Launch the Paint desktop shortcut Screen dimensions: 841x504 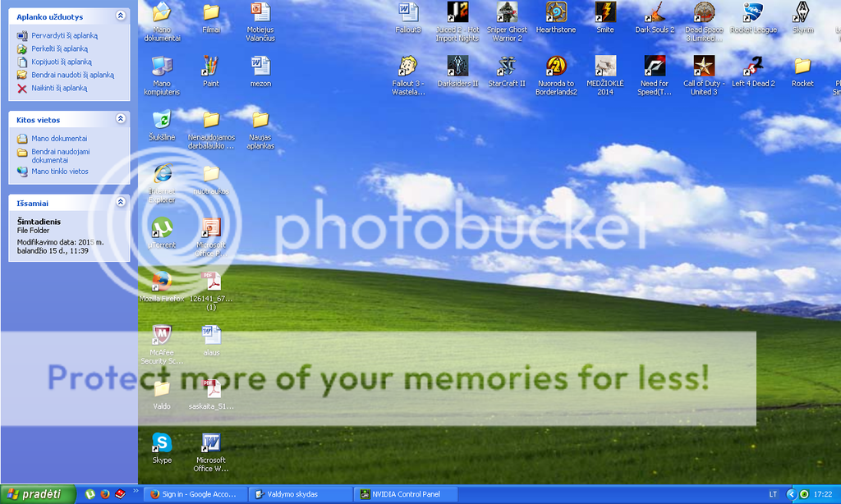[x=211, y=66]
